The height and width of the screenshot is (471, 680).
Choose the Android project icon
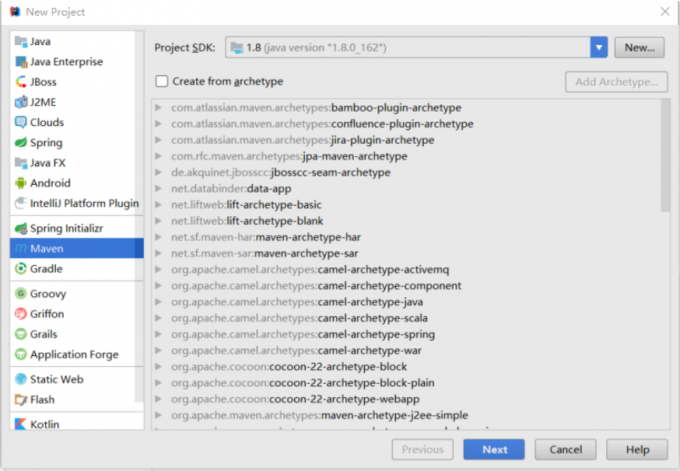[21, 183]
